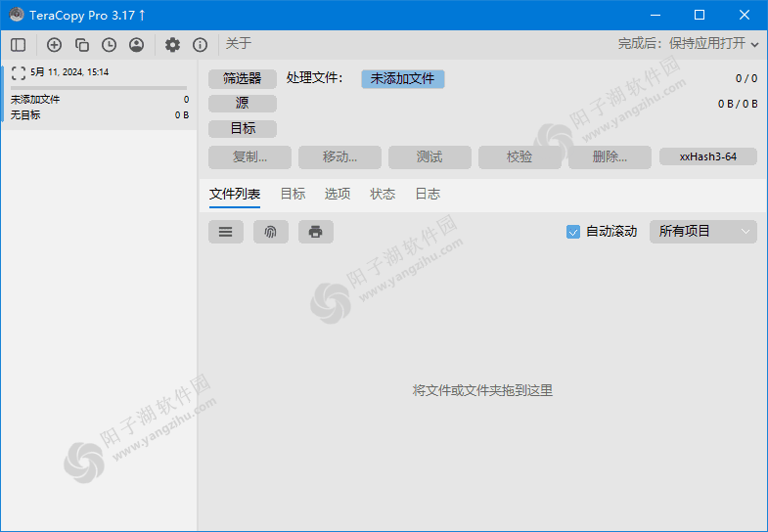Click the hamburger list menu icon
This screenshot has width=768, height=532.
click(x=226, y=232)
